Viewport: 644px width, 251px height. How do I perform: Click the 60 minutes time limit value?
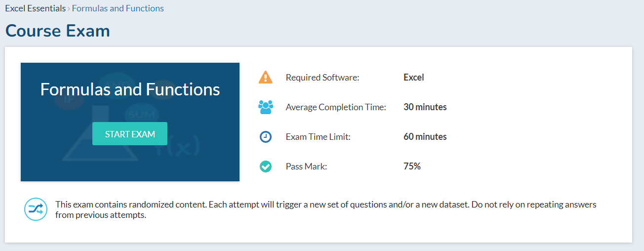pos(425,137)
